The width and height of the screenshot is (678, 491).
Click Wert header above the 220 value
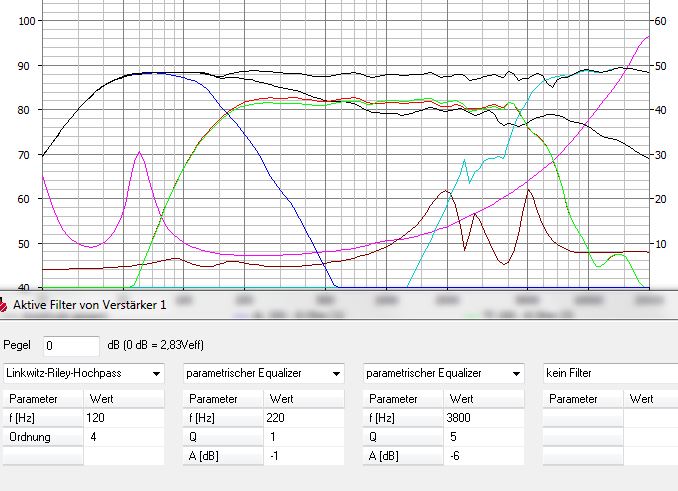coord(304,398)
